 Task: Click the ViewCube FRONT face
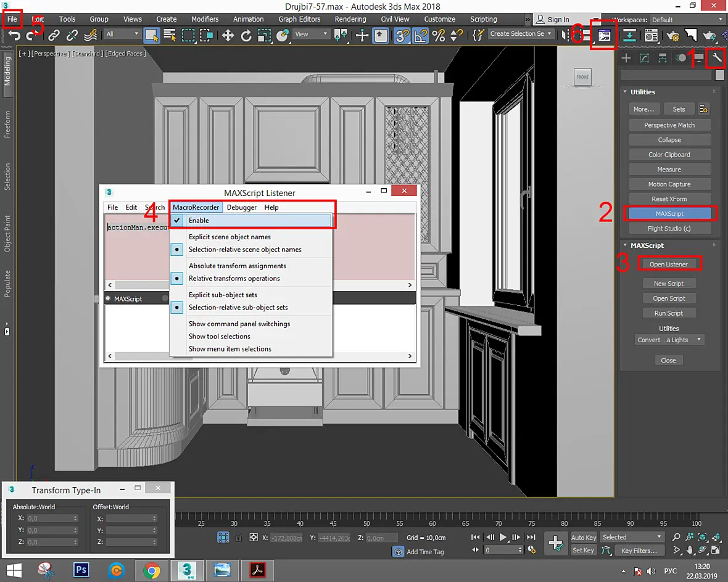582,77
